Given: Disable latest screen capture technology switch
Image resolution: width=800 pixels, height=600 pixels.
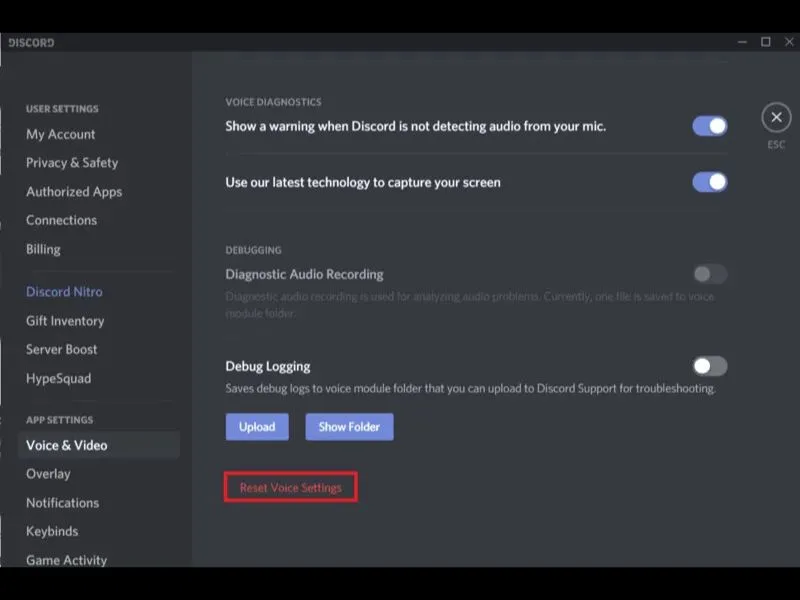Looking at the screenshot, I should [710, 182].
